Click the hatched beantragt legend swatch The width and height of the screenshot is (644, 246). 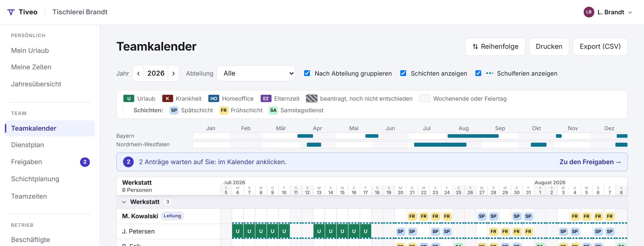coord(311,98)
